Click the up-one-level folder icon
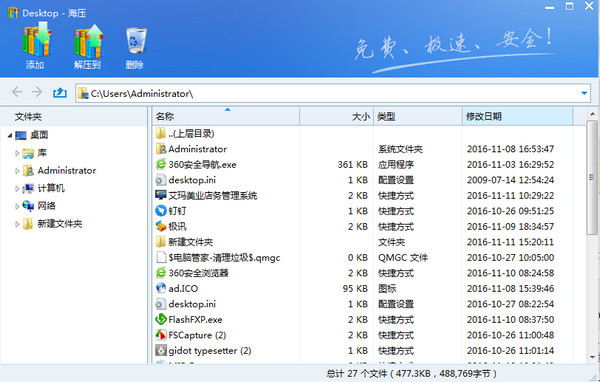 click(60, 92)
